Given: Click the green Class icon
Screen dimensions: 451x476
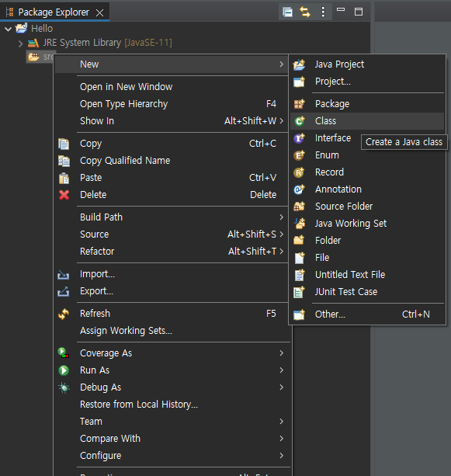Looking at the screenshot, I should point(300,121).
